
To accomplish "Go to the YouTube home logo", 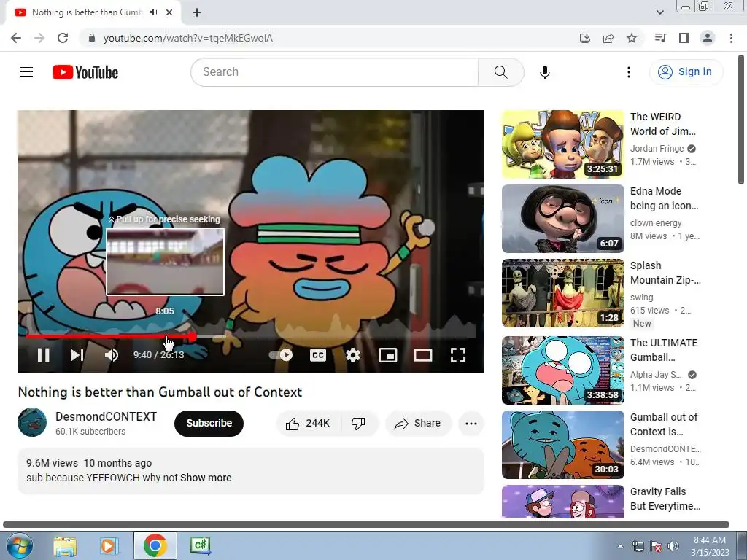I will tap(85, 72).
